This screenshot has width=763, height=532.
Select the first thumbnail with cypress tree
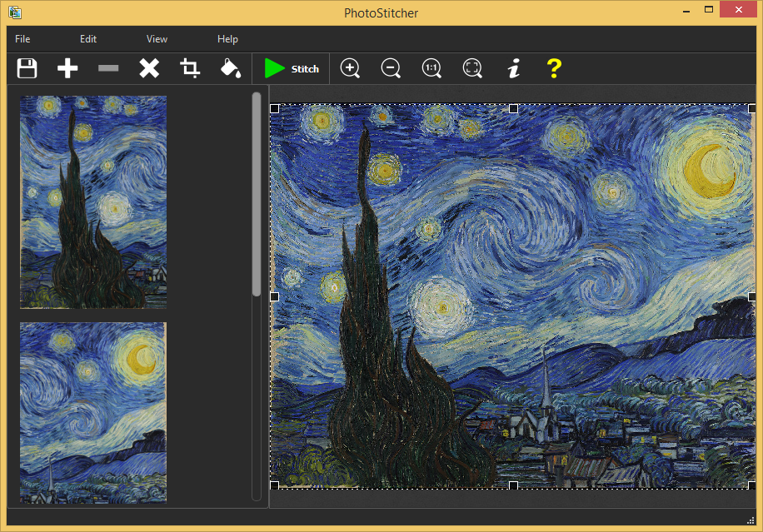(x=93, y=202)
